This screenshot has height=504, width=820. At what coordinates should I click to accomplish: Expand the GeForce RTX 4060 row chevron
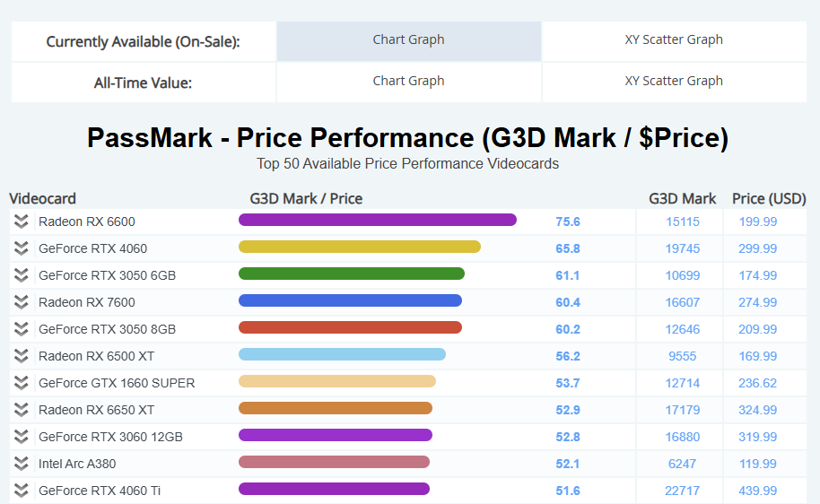(x=22, y=248)
